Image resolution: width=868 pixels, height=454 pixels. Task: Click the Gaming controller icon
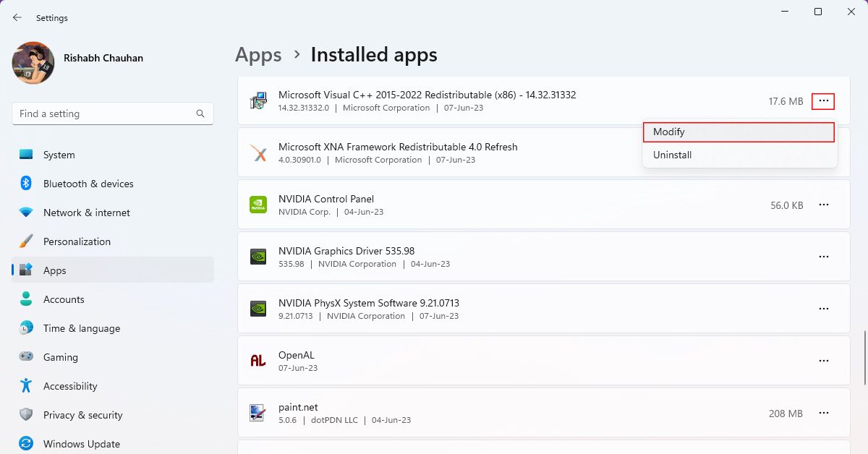[26, 357]
